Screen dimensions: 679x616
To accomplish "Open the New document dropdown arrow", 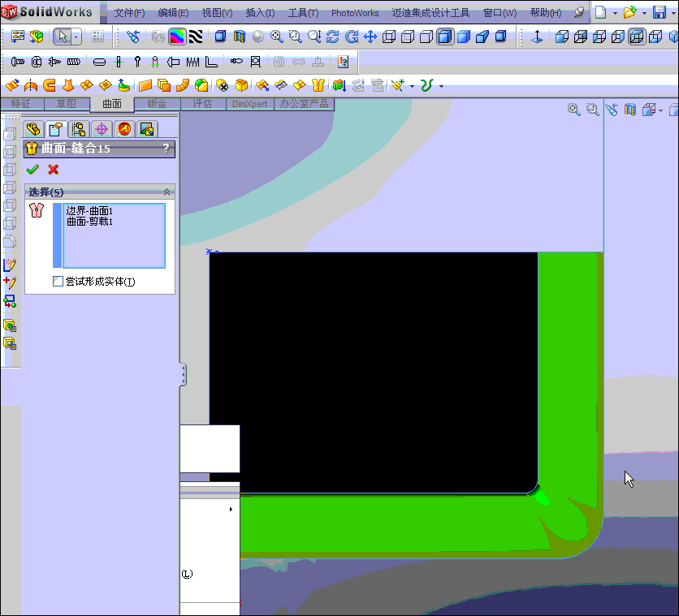I will point(615,13).
